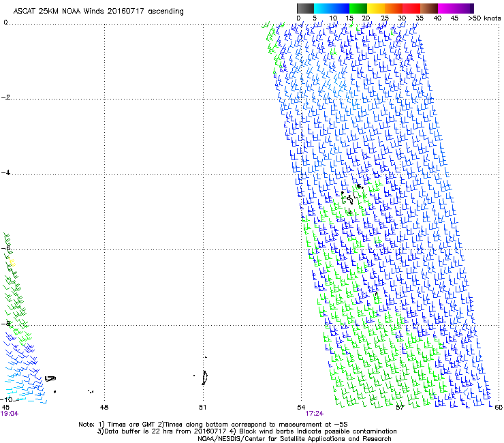Click the cyan 5-10 knots legend segment
Screen dimensions: 504x443
[x=322, y=8]
